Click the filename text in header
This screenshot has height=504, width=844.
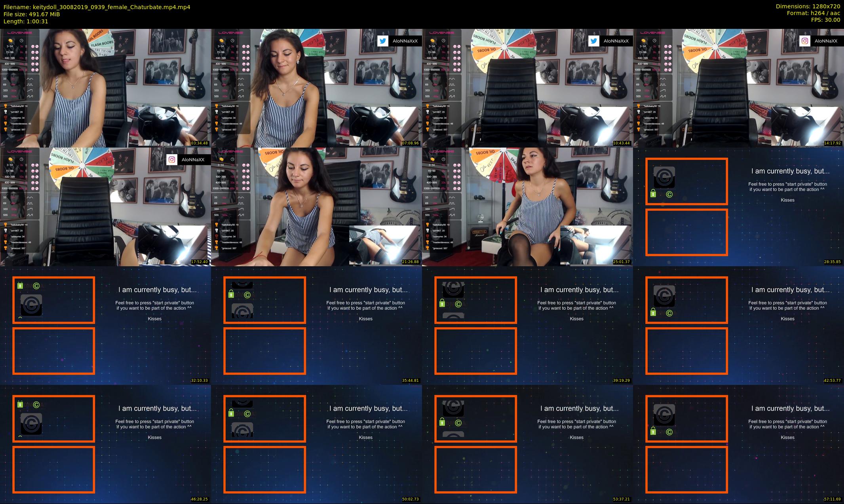pos(97,7)
